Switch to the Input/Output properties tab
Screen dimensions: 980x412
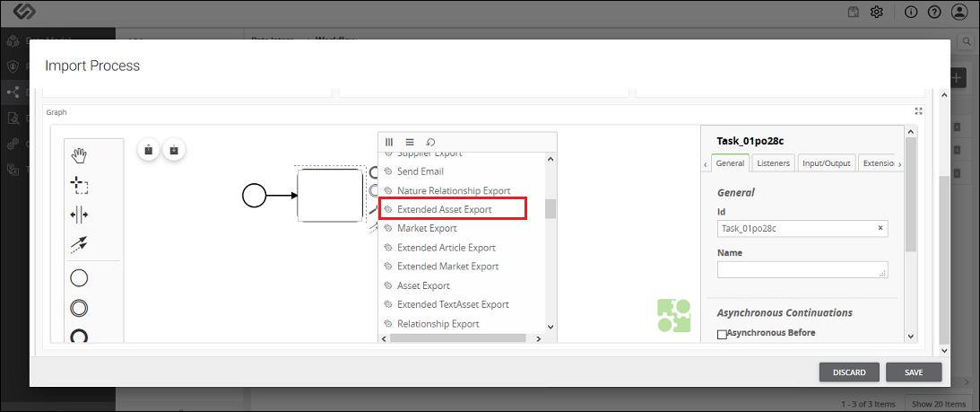[827, 162]
